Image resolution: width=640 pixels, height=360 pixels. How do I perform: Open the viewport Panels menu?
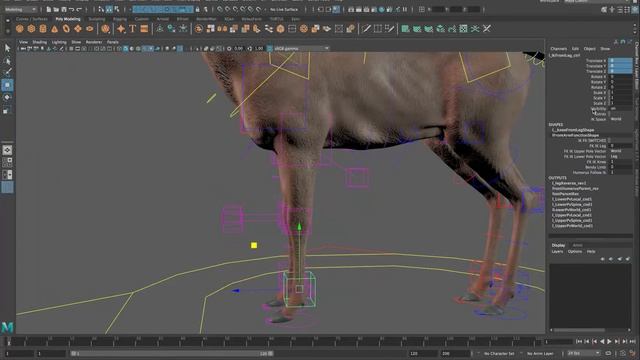click(112, 42)
